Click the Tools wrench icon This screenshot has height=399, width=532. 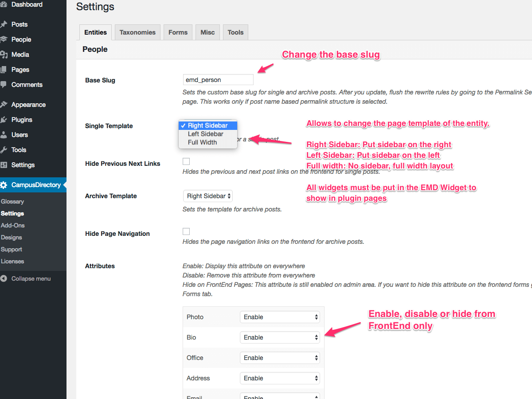click(x=4, y=150)
